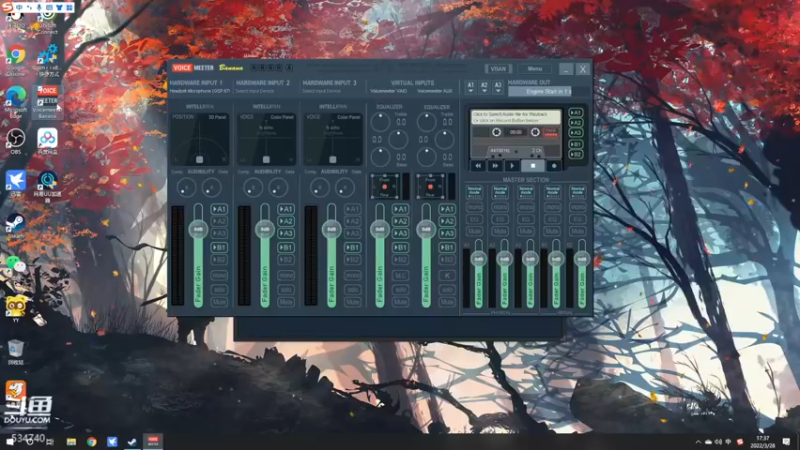Screen dimensions: 800x450
Task: Stop the cassette recorder
Action: [x=533, y=166]
